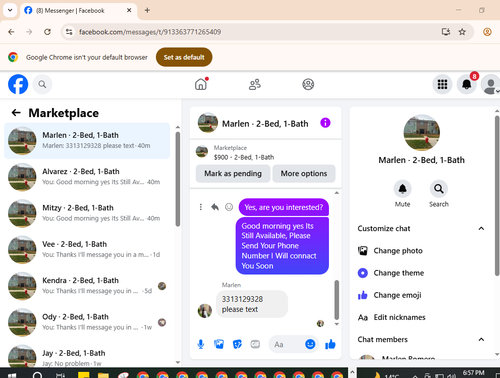The height and width of the screenshot is (378, 500).
Task: Close the Messenger tab
Action: click(129, 10)
